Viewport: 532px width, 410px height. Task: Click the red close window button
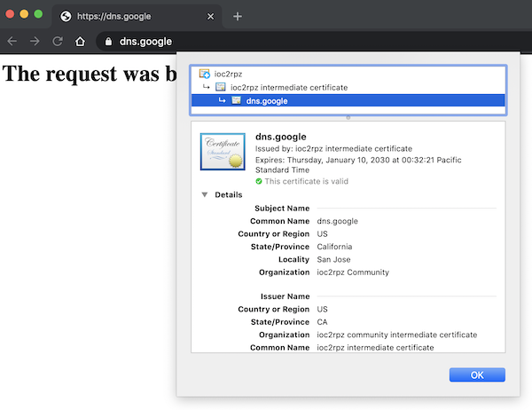(10, 14)
